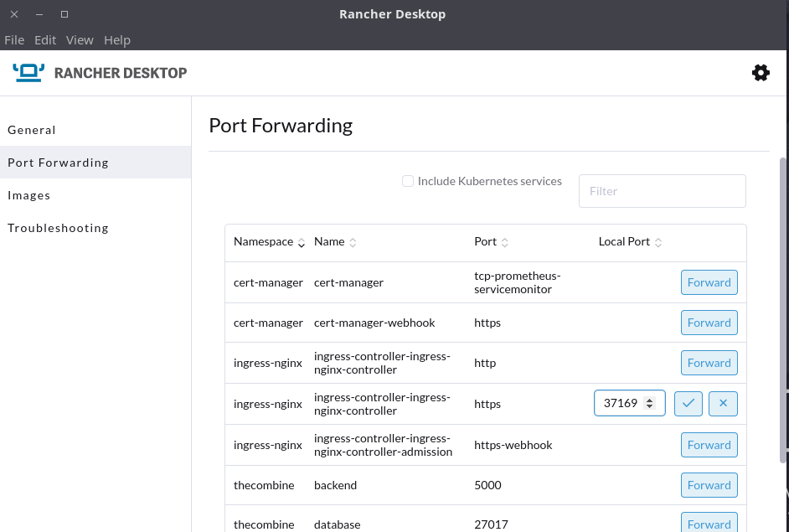The width and height of the screenshot is (789, 532).
Task: Forward thecombine backend port 5000
Action: [x=709, y=485]
